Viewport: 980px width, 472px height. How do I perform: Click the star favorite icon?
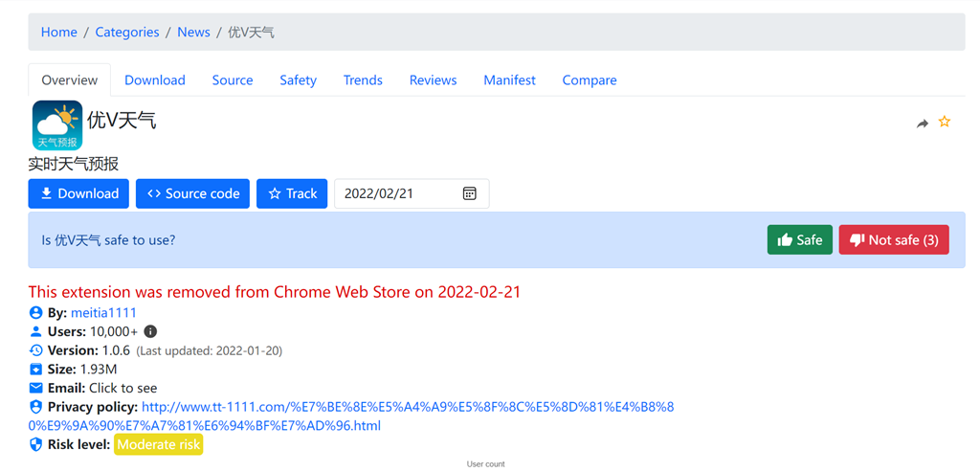click(x=945, y=122)
